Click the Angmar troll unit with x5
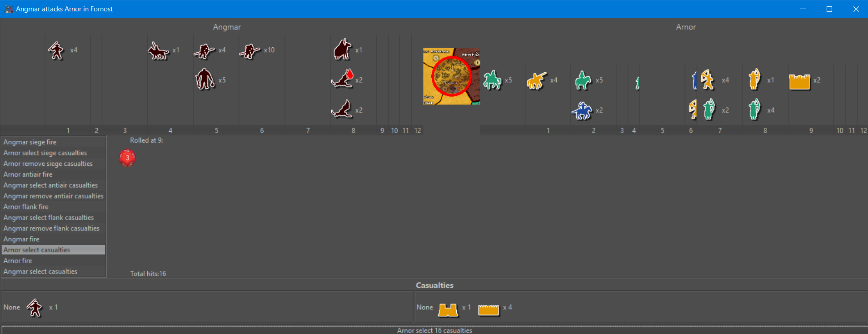The image size is (868, 334). click(x=205, y=80)
